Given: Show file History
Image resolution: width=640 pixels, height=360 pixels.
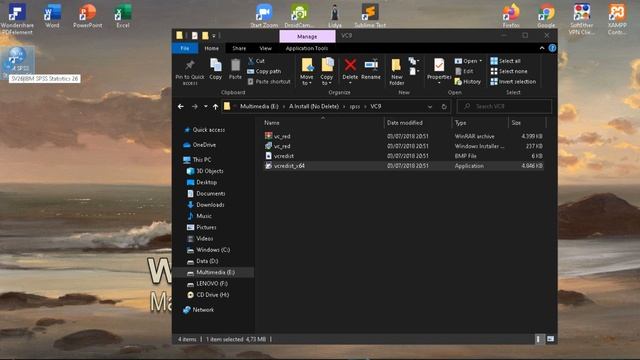Looking at the screenshot, I should click(468, 82).
